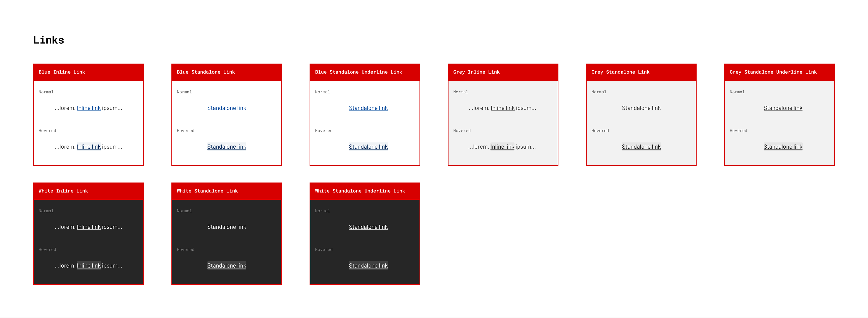Screen dimensions: 868x318
Task: Click the normal Inline link in Blue Inline Link card
Action: click(x=89, y=108)
